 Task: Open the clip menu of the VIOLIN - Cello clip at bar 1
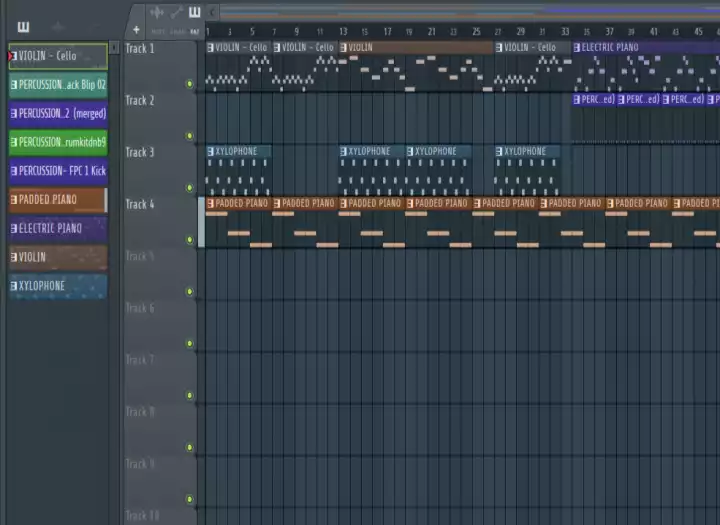pos(210,47)
